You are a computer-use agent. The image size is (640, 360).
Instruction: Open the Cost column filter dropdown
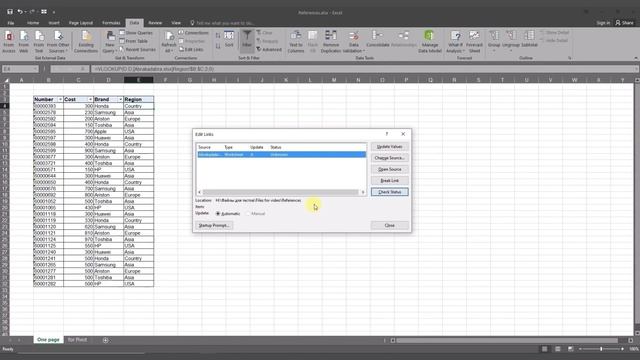tap(90, 100)
